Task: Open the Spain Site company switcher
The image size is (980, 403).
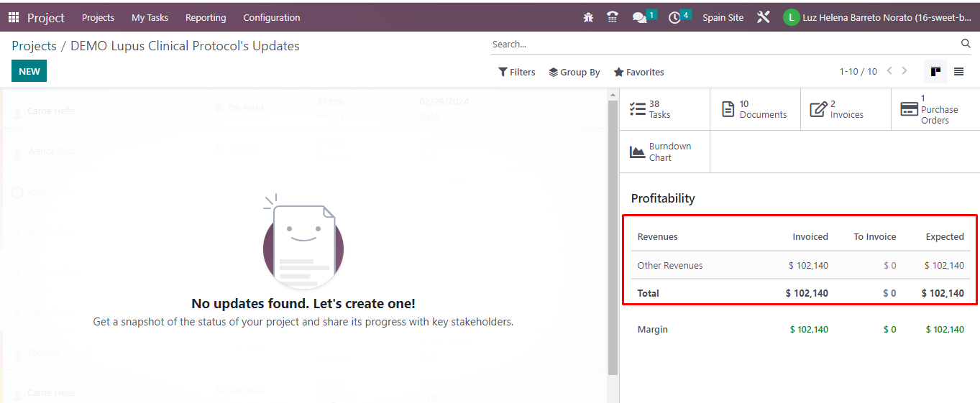Action: pos(723,17)
